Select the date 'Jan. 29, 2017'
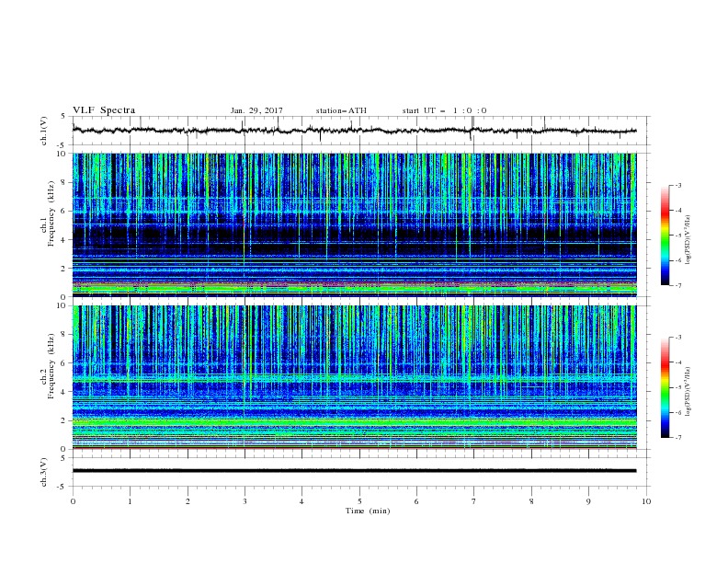 click(256, 110)
